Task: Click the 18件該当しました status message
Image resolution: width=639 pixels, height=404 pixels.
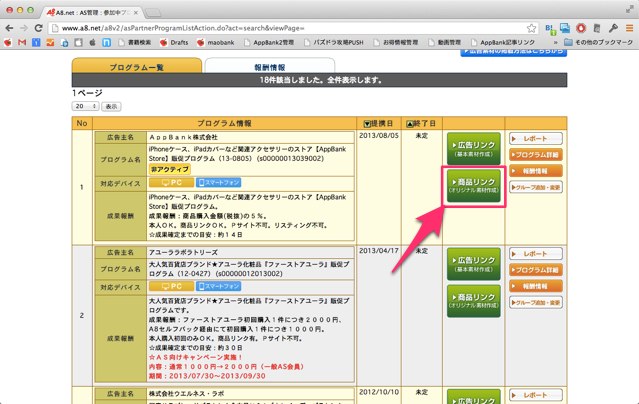Action: pos(320,80)
